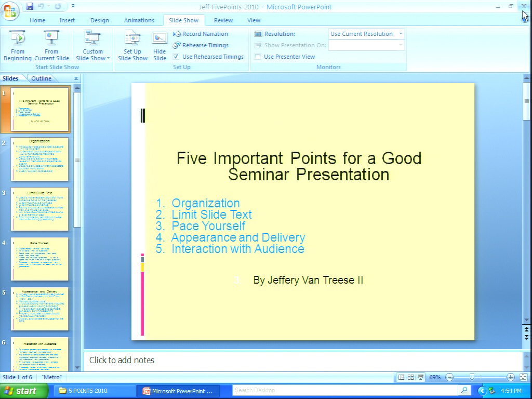Select slide 2 Organization thumbnail

[39, 159]
